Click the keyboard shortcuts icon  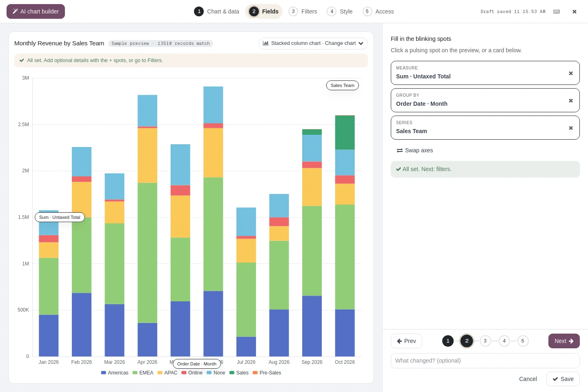coord(557,11)
